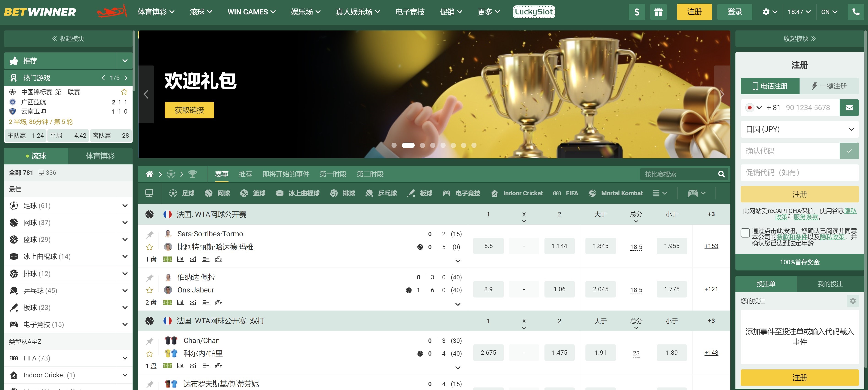This screenshot has height=390, width=868.
Task: Tick the terms and conditions agreement checkbox
Action: 745,233
